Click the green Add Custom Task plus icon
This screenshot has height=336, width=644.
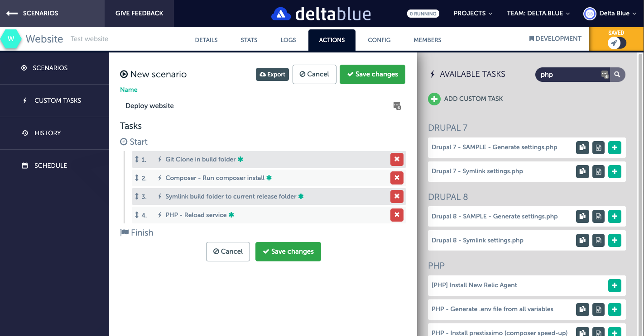pyautogui.click(x=434, y=99)
